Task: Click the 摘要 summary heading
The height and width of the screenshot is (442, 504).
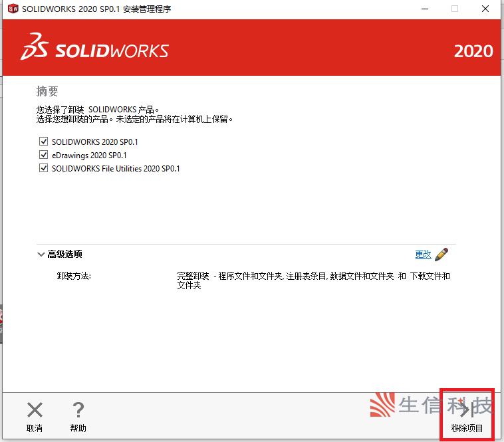Action: click(47, 92)
